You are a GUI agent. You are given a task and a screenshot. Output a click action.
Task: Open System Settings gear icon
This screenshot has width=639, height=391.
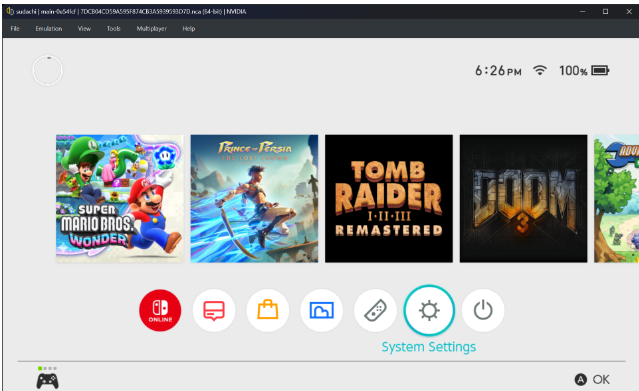(429, 310)
